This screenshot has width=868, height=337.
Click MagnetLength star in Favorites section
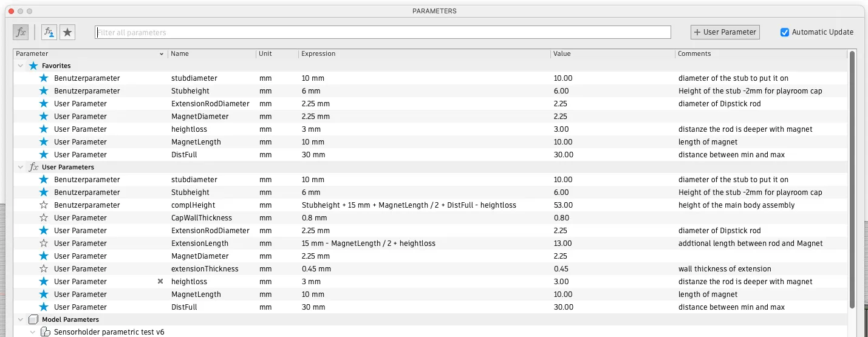pos(44,142)
